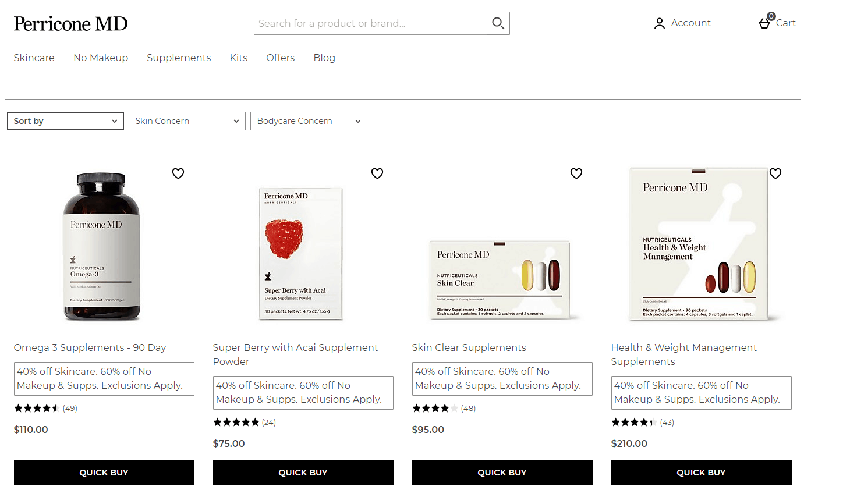
Task: Open the Sort by dropdown
Action: coord(65,121)
